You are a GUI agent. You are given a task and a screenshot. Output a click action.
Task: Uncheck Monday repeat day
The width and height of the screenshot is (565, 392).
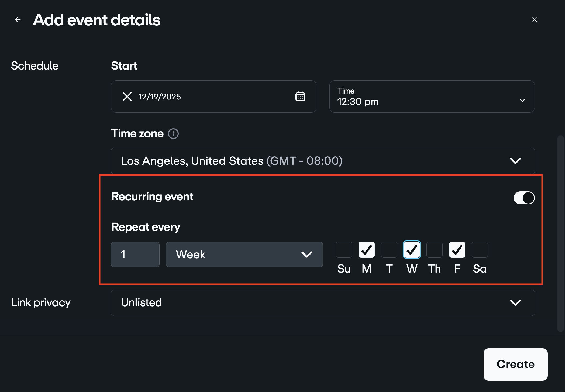[366, 250]
